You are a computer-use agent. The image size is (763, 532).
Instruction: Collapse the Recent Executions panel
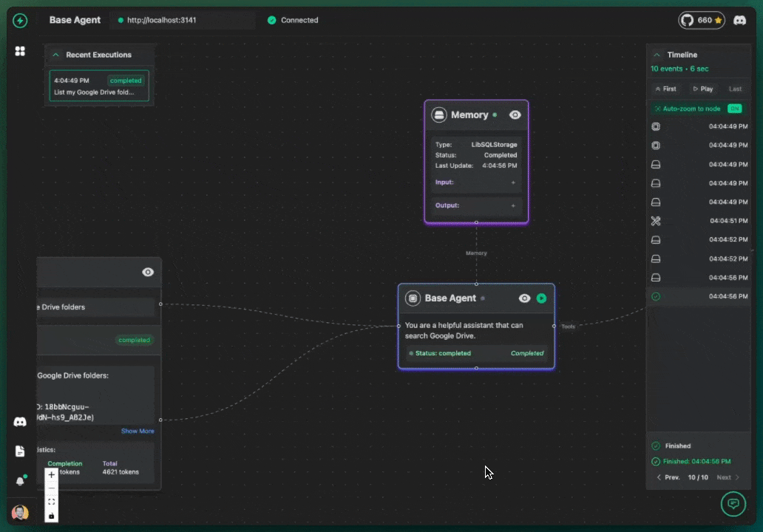click(x=56, y=55)
